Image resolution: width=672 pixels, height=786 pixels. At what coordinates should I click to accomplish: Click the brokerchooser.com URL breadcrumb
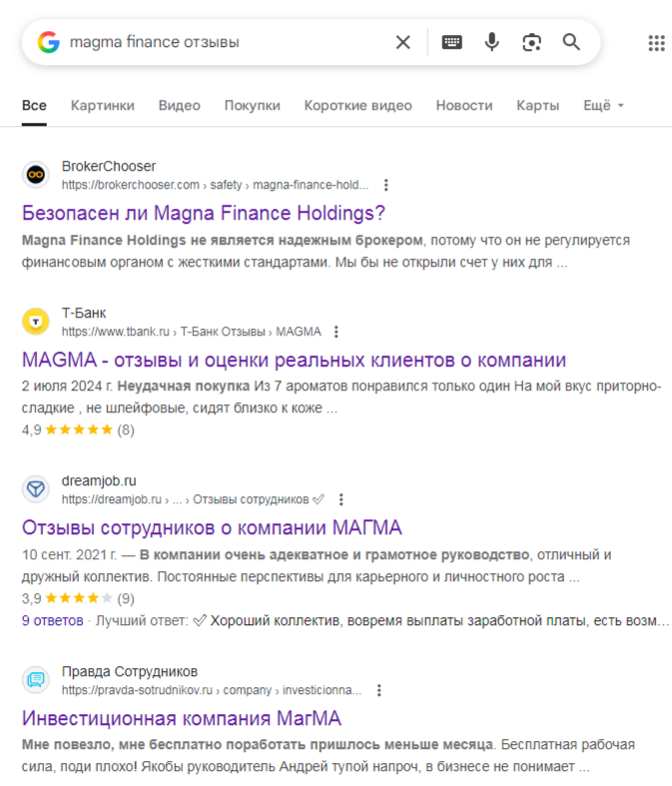pyautogui.click(x=215, y=185)
